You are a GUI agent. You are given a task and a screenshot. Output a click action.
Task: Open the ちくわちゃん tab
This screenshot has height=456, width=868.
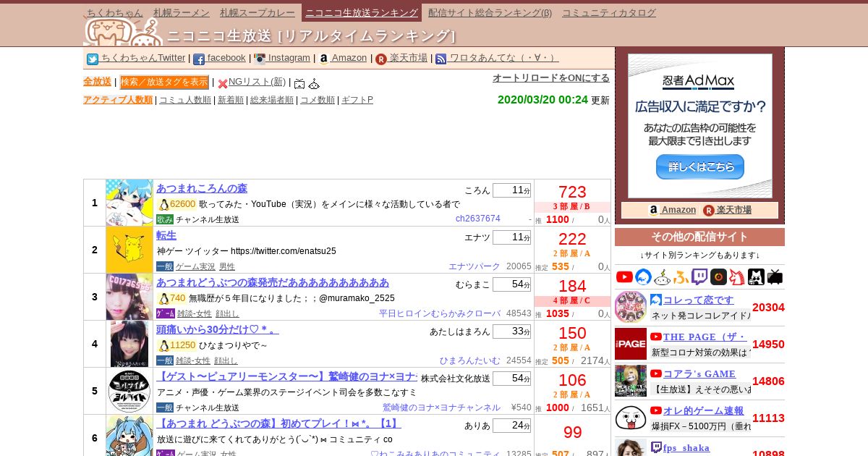pyautogui.click(x=114, y=12)
